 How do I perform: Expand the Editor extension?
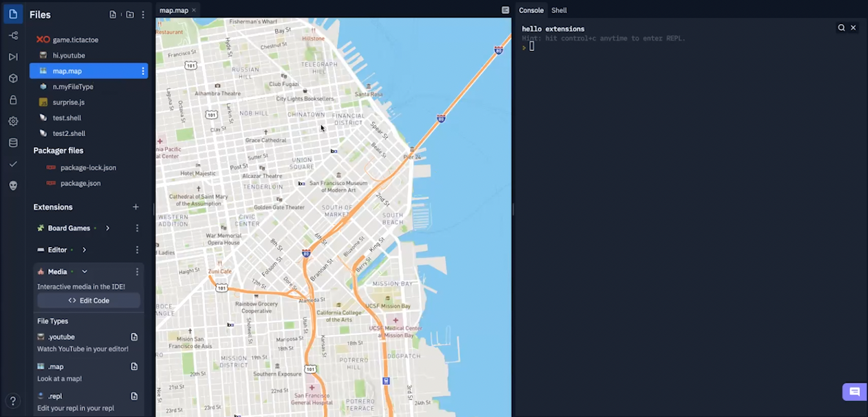tap(83, 249)
